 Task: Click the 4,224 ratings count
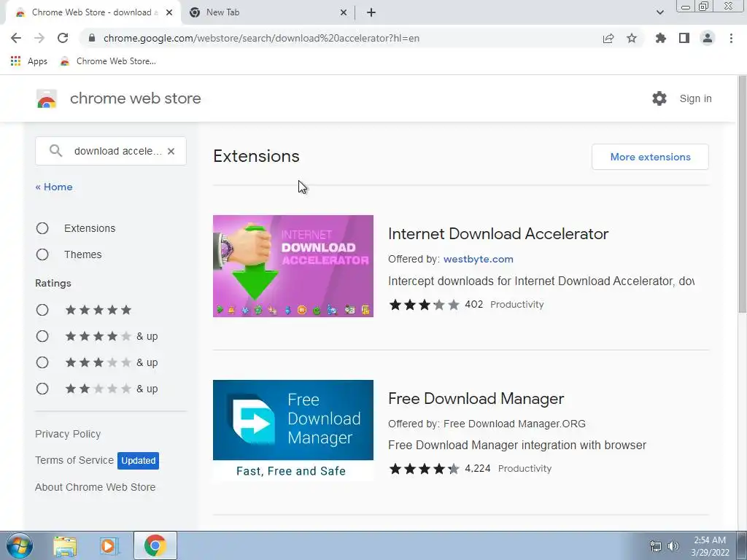pos(477,469)
